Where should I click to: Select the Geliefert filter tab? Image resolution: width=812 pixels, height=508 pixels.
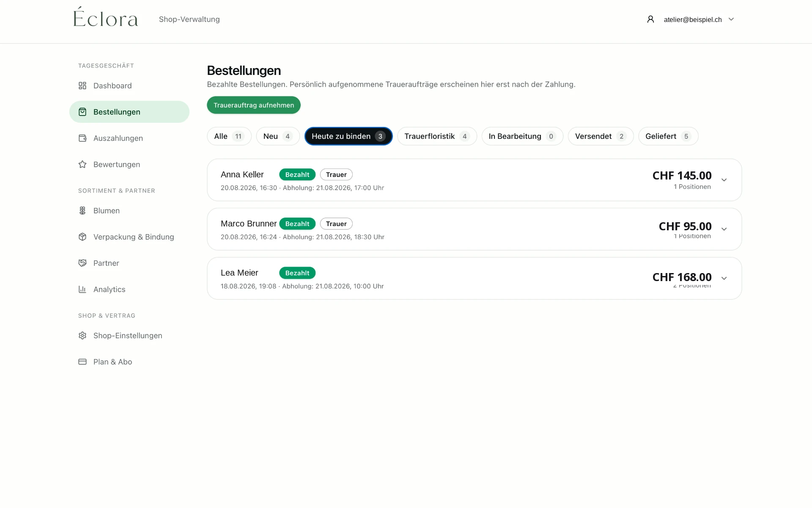(x=668, y=136)
